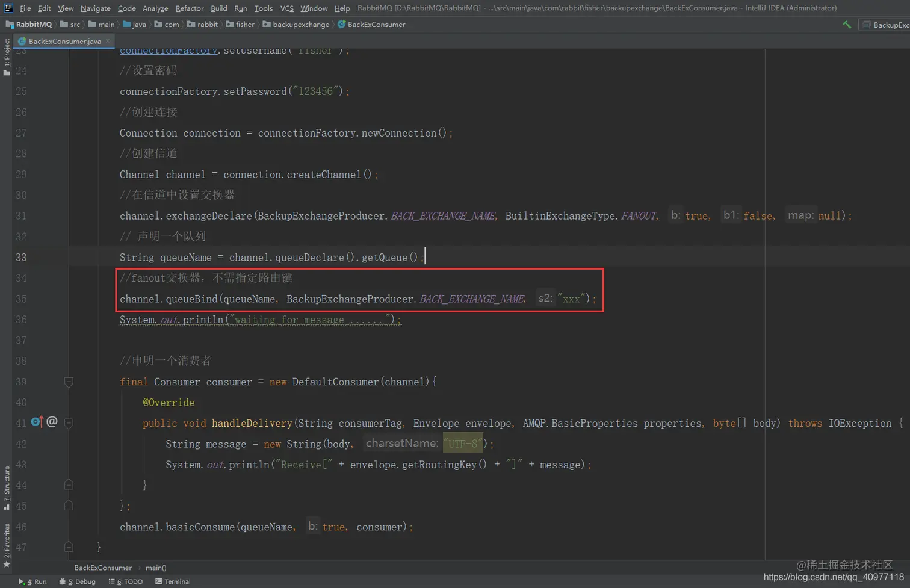Click the "xxx" routing key string
The height and width of the screenshot is (588, 910).
571,299
